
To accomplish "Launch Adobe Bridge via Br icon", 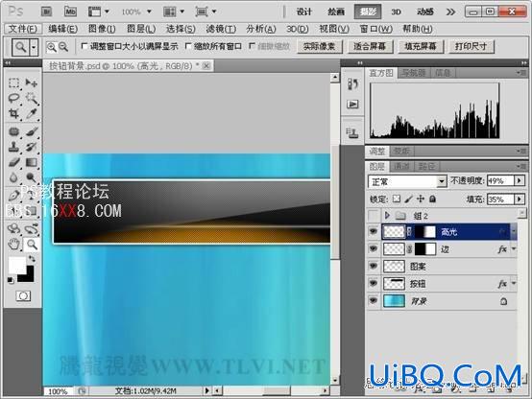I will tap(46, 12).
